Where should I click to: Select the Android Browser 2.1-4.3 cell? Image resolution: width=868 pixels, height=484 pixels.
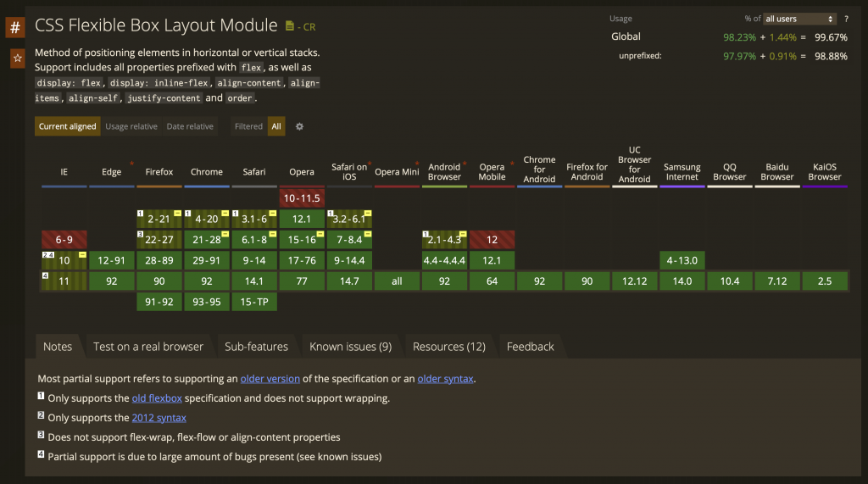pyautogui.click(x=444, y=240)
